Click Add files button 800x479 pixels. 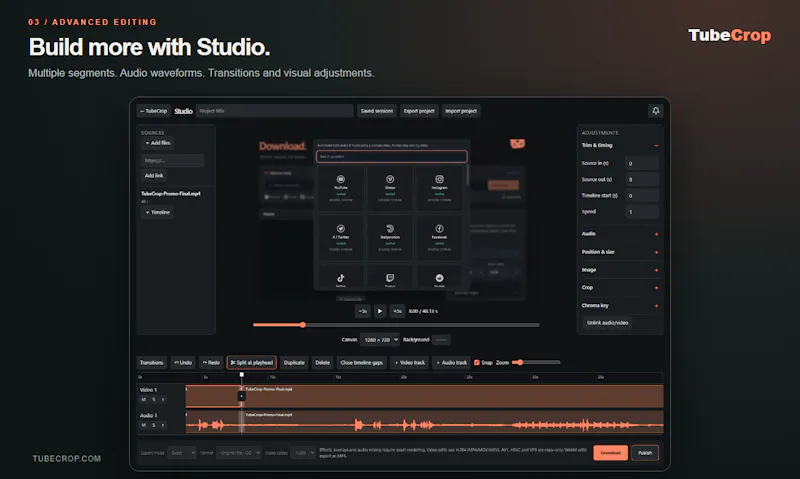pyautogui.click(x=158, y=143)
